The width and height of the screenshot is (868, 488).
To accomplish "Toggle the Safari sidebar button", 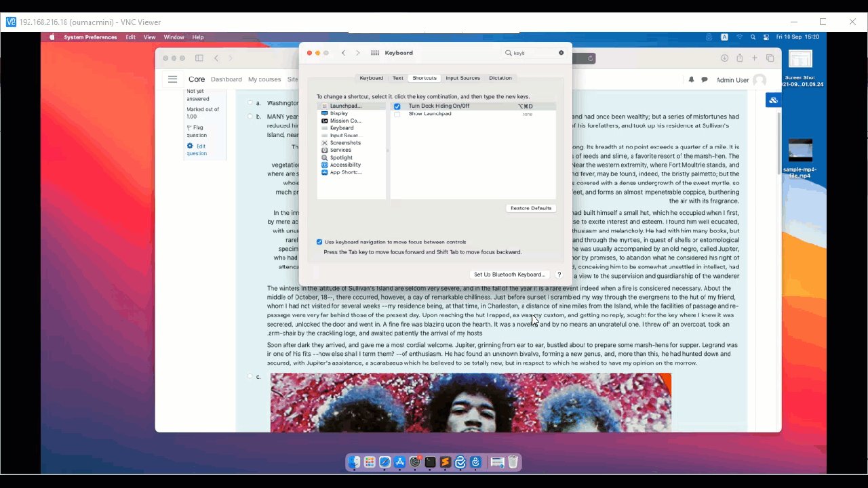I will pyautogui.click(x=199, y=58).
